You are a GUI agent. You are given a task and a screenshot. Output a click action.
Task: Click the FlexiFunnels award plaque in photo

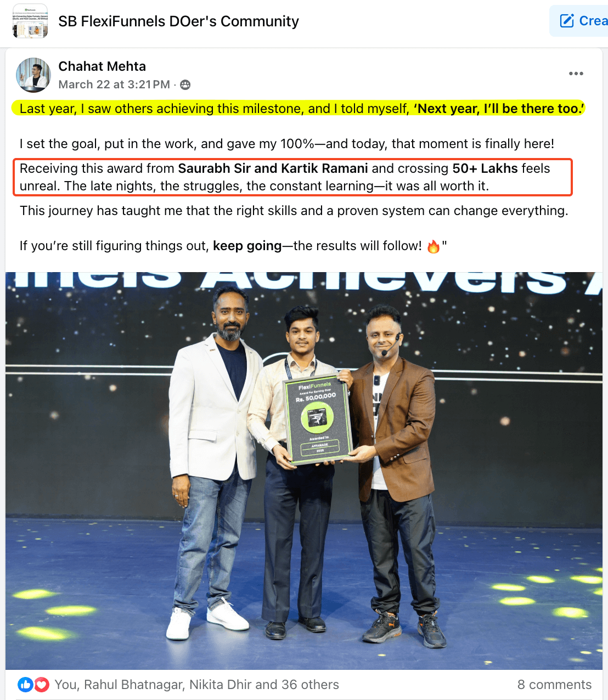coord(318,420)
